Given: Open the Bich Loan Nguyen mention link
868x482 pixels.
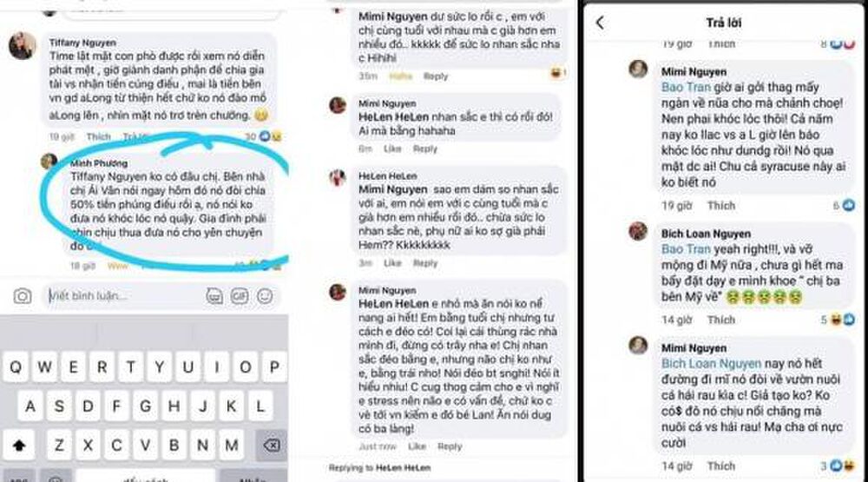Looking at the screenshot, I should (712, 363).
